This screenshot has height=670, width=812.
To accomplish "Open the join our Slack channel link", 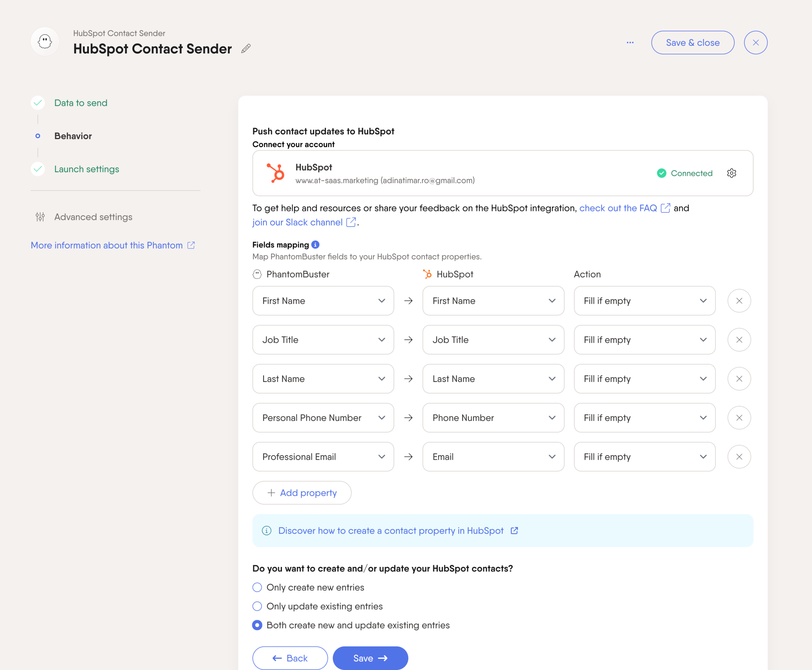I will [x=297, y=222].
